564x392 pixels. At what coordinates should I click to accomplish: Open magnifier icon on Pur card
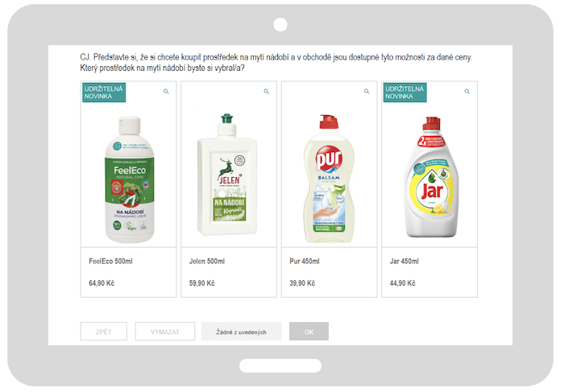[367, 92]
